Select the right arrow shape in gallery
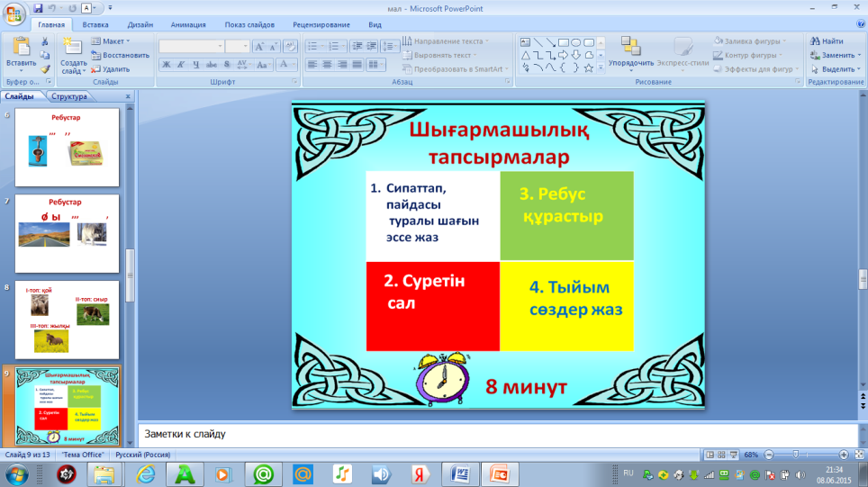This screenshot has width=868, height=487. click(x=563, y=55)
